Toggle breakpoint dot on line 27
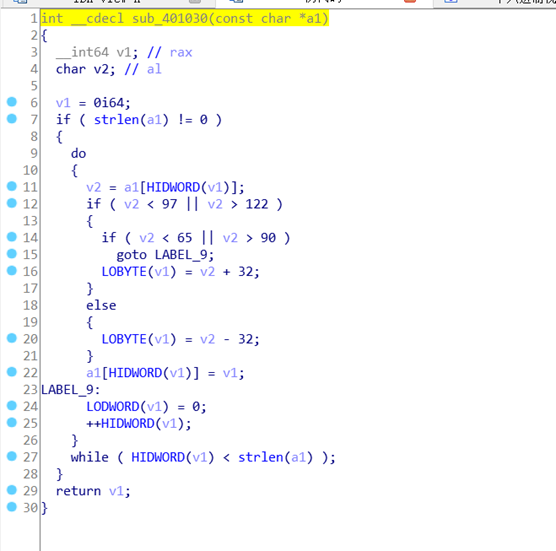This screenshot has height=551, width=556. pos(12,456)
